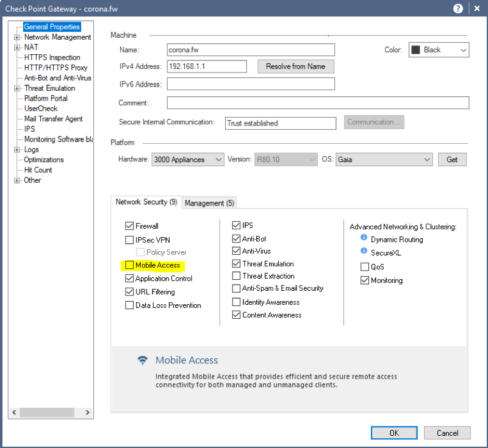Viewport: 488px width, 448px height.
Task: Disable the Anti-Bot checkbox
Action: click(236, 239)
